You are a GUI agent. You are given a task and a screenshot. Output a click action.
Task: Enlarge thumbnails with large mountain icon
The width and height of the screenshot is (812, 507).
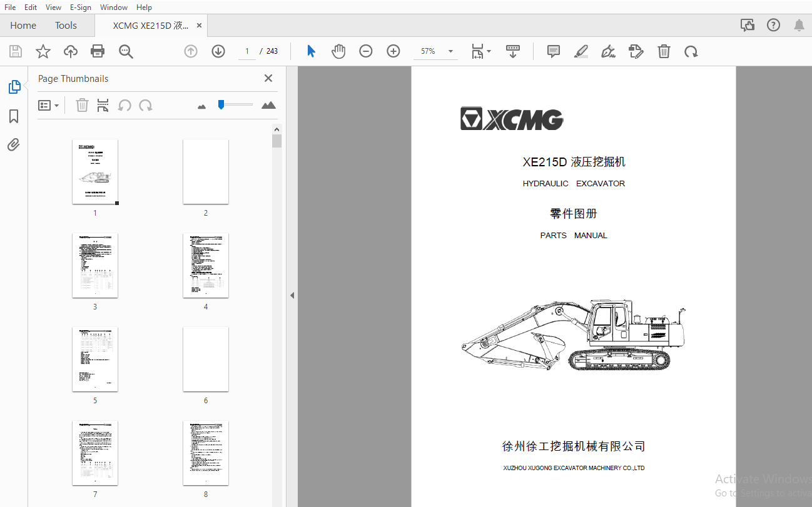click(268, 105)
